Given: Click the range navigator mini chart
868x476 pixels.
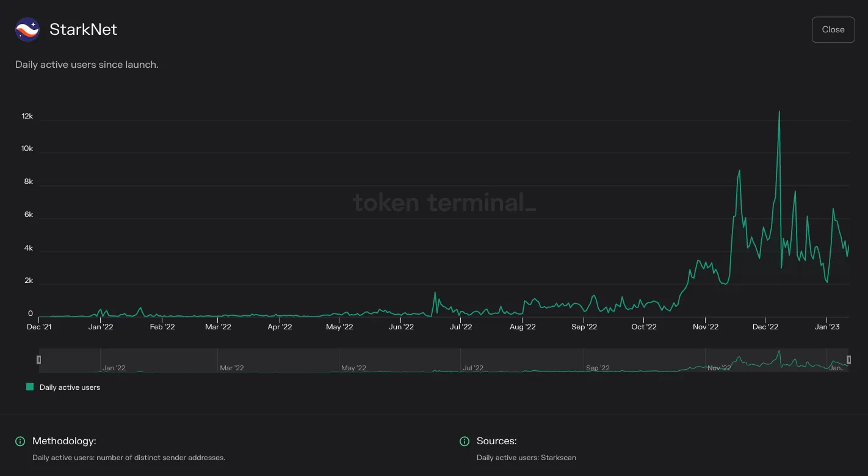Looking at the screenshot, I should click(444, 361).
